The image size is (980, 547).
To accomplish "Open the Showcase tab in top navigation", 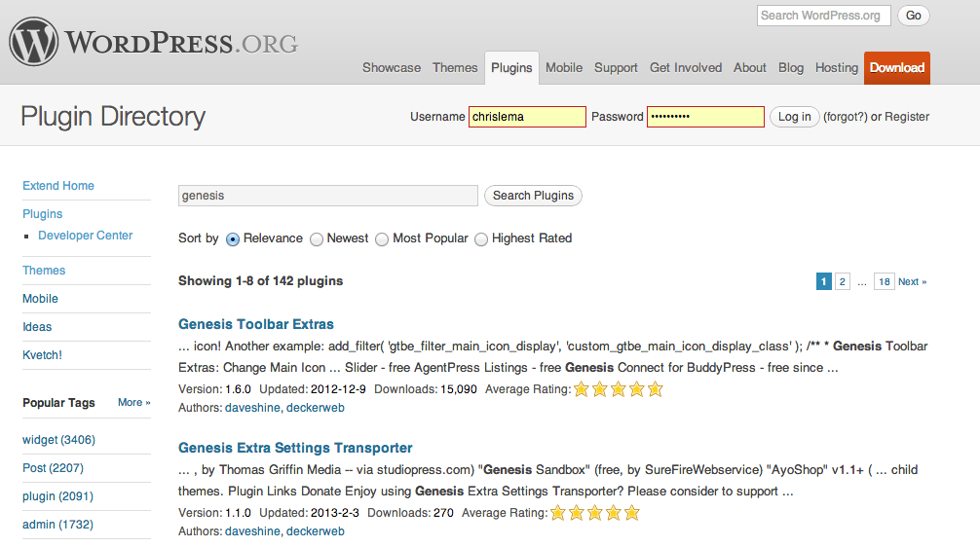I will point(392,68).
